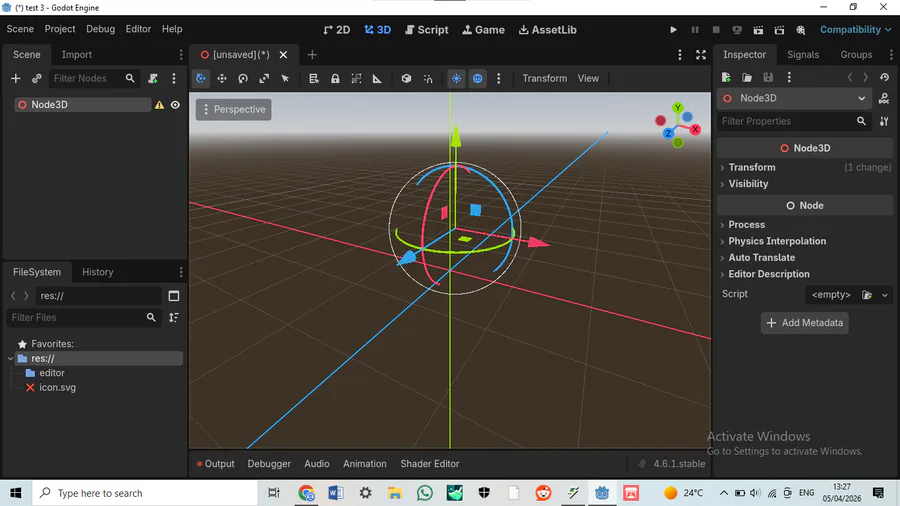Pause the running project
This screenshot has width=900, height=506.
point(695,30)
